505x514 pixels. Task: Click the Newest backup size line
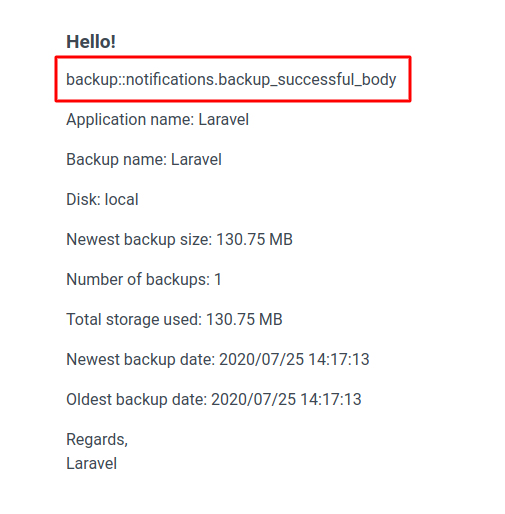coord(179,239)
